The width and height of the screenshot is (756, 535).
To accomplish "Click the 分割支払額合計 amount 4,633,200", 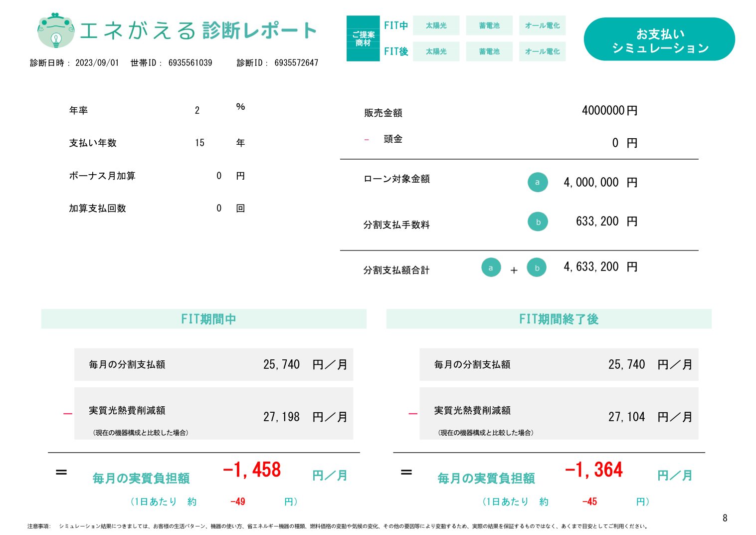I will click(x=591, y=267).
